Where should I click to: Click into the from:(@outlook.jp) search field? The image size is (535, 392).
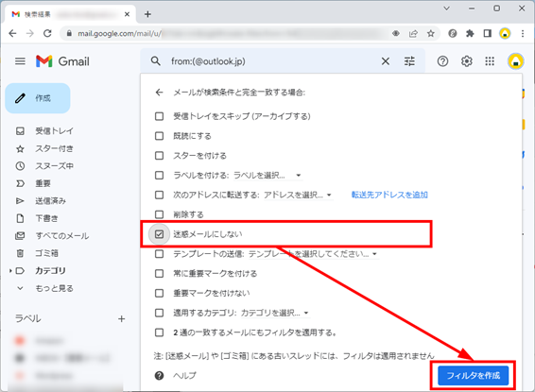coord(273,61)
